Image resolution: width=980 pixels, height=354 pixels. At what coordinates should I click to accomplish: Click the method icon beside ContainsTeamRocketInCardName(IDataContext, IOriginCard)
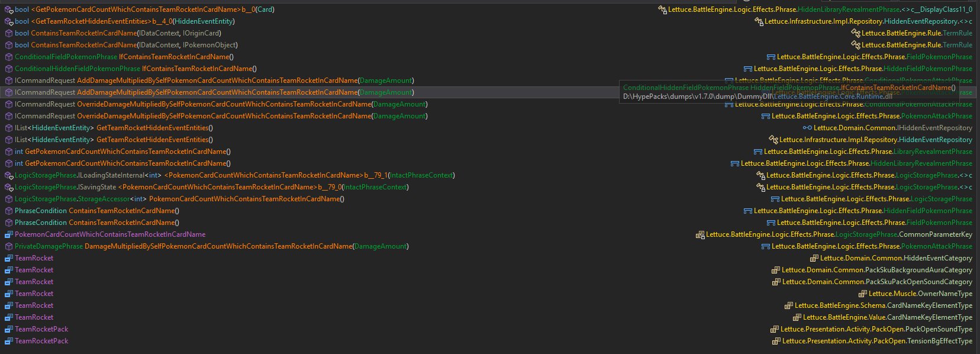(x=9, y=33)
